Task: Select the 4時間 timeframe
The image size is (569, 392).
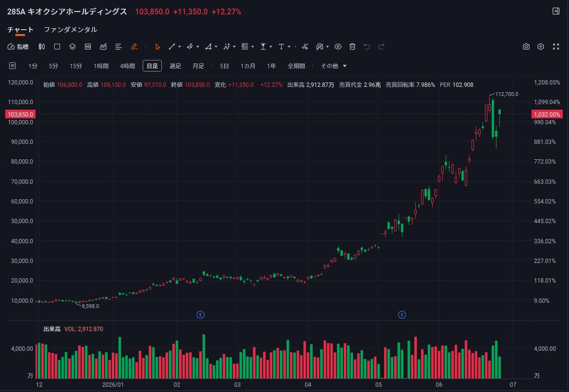Action: 127,66
